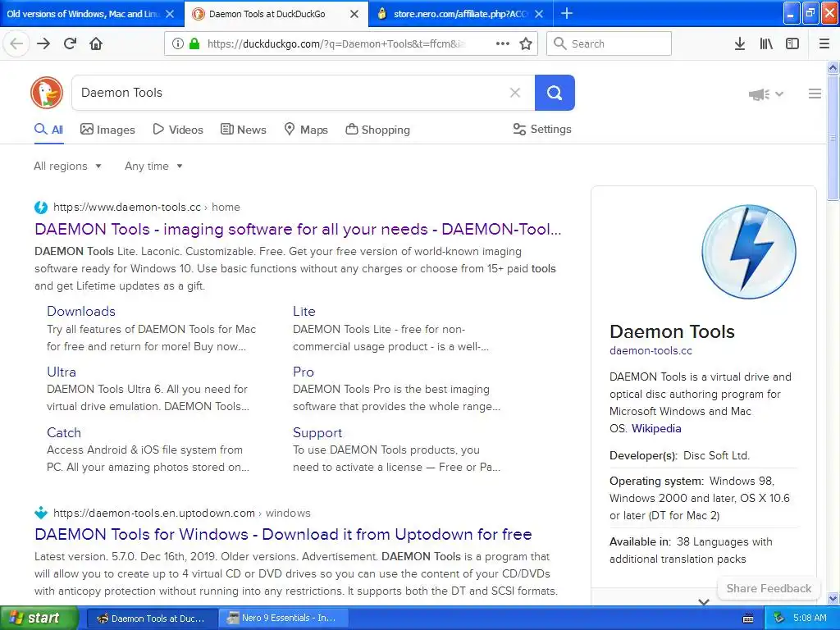Reload the current page
The width and height of the screenshot is (840, 630).
tap(71, 43)
